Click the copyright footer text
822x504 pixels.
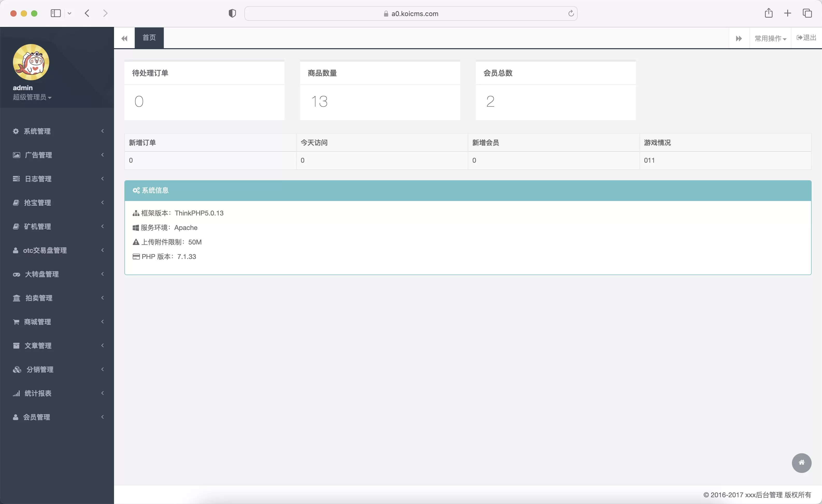757,495
